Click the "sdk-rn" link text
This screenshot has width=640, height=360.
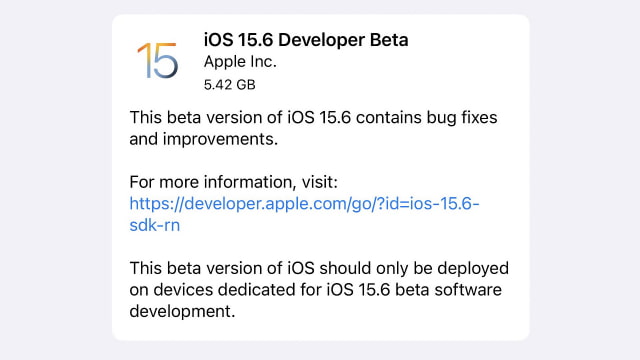tap(155, 225)
